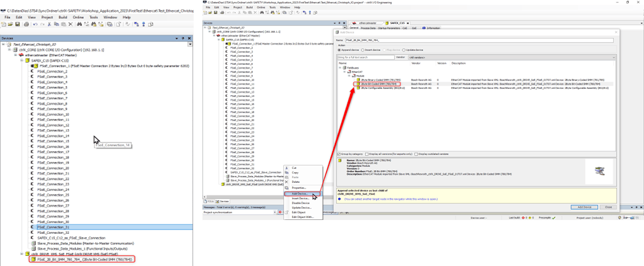This screenshot has height=266, width=644.
Task: Click the Close button in Add Device dialog
Action: (608, 207)
